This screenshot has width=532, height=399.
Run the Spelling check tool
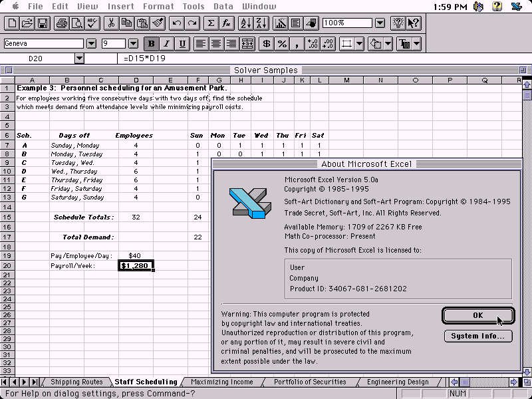pos(92,23)
